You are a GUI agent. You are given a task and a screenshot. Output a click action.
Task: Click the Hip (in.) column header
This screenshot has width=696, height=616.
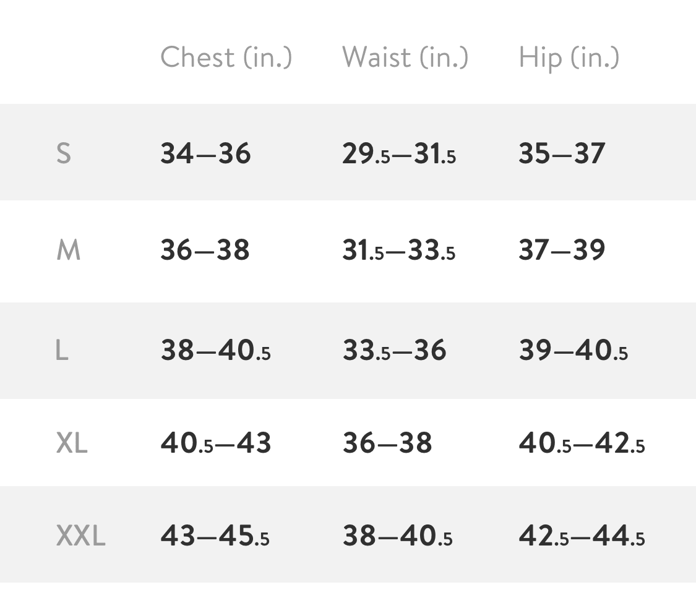tap(569, 58)
